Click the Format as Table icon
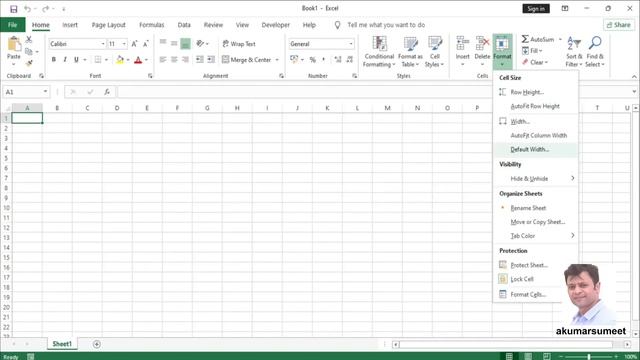The width and height of the screenshot is (640, 360). 410,43
